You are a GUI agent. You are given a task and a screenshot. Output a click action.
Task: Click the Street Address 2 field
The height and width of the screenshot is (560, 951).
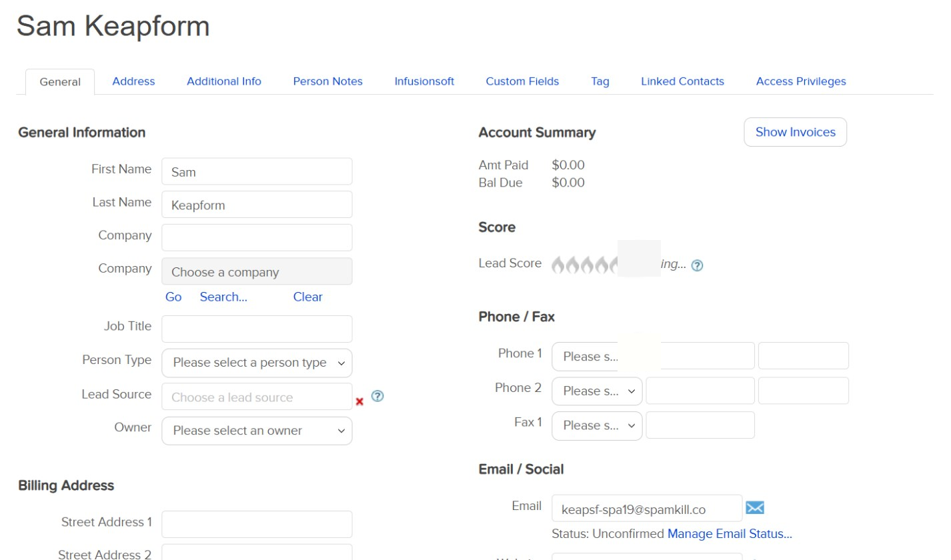click(257, 552)
